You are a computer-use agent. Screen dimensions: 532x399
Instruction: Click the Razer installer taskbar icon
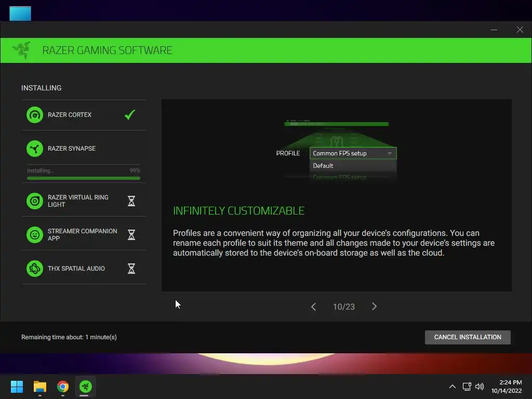[x=86, y=387]
